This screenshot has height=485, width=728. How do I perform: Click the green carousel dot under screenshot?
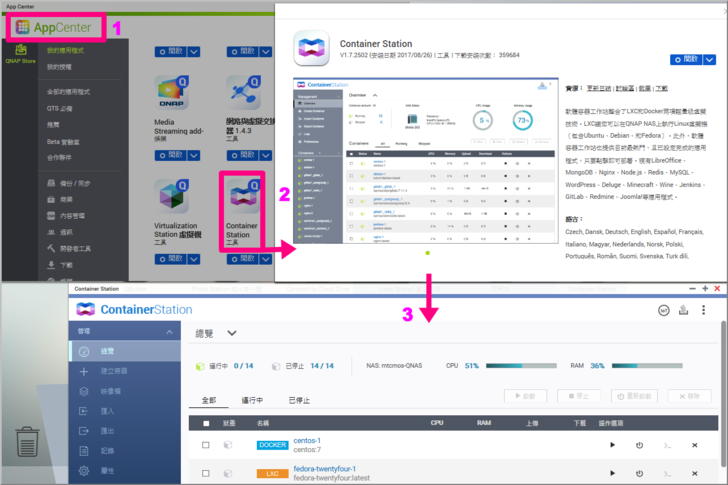tap(427, 253)
